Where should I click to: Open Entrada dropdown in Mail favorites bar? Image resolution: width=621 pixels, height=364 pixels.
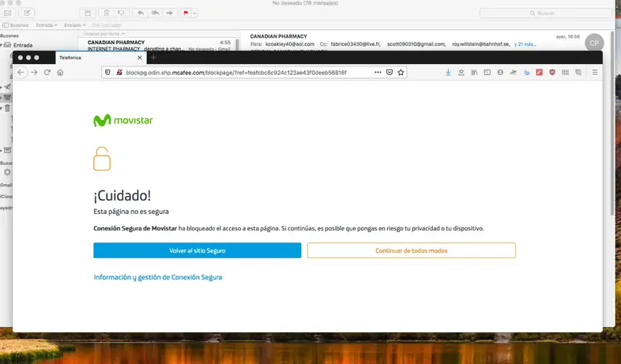[x=47, y=25]
